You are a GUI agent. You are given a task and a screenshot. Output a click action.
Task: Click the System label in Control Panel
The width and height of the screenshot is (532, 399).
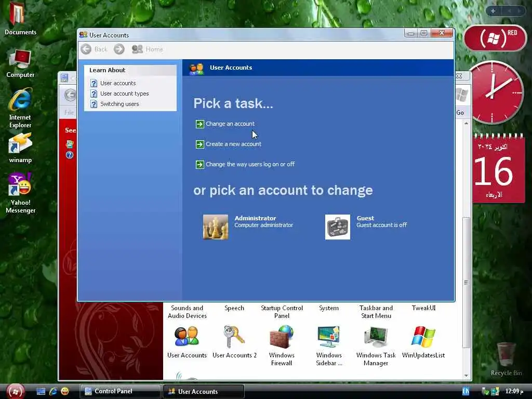coord(329,308)
